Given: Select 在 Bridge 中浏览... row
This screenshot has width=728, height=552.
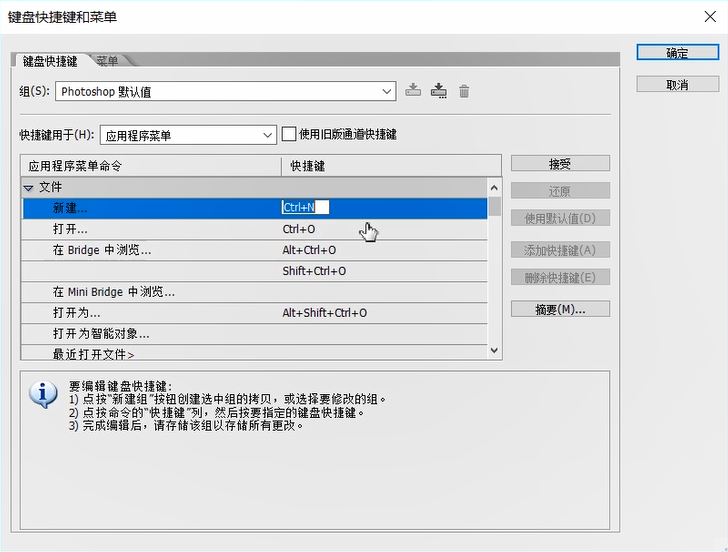Looking at the screenshot, I should pos(254,250).
